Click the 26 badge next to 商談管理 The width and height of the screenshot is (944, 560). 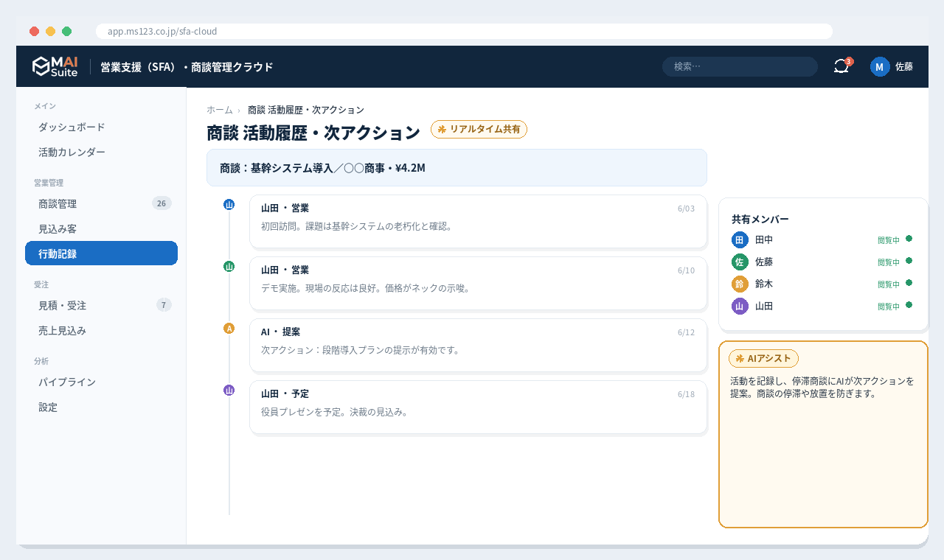click(162, 203)
